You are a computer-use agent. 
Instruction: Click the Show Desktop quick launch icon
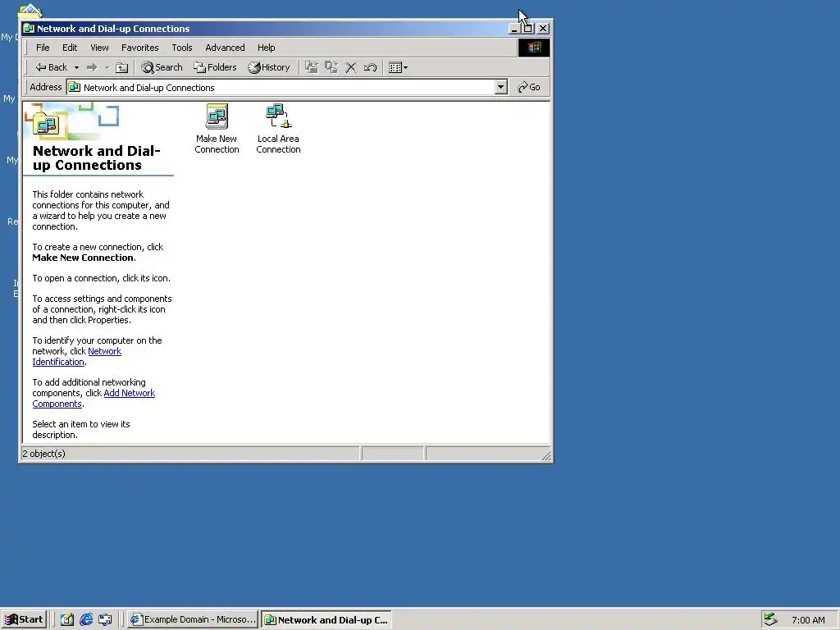click(67, 619)
